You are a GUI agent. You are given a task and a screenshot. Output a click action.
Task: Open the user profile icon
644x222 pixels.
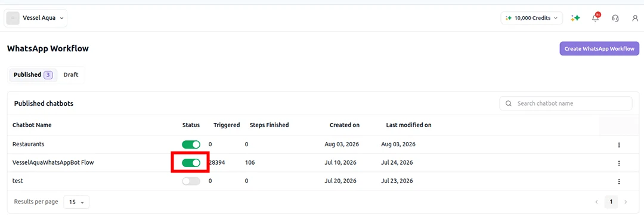click(635, 18)
